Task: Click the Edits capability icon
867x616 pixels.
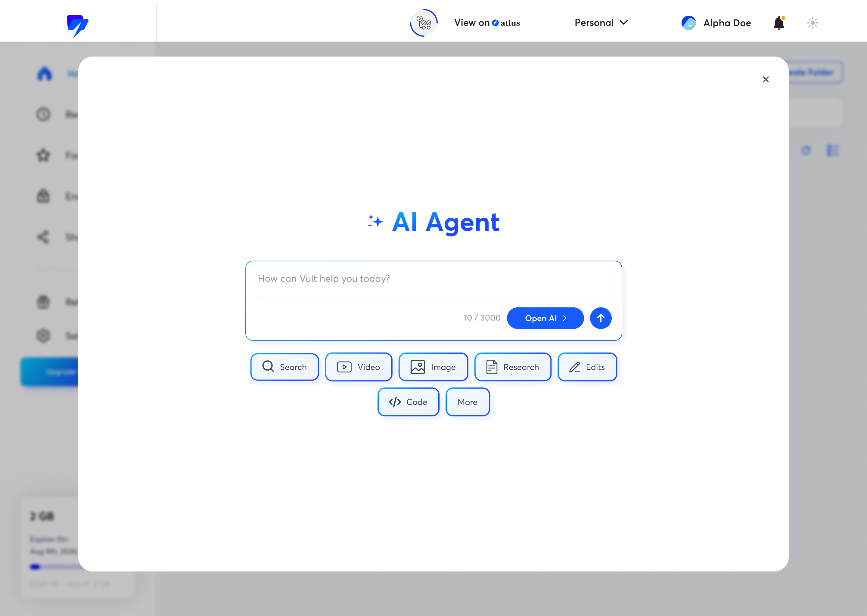Action: pyautogui.click(x=573, y=367)
